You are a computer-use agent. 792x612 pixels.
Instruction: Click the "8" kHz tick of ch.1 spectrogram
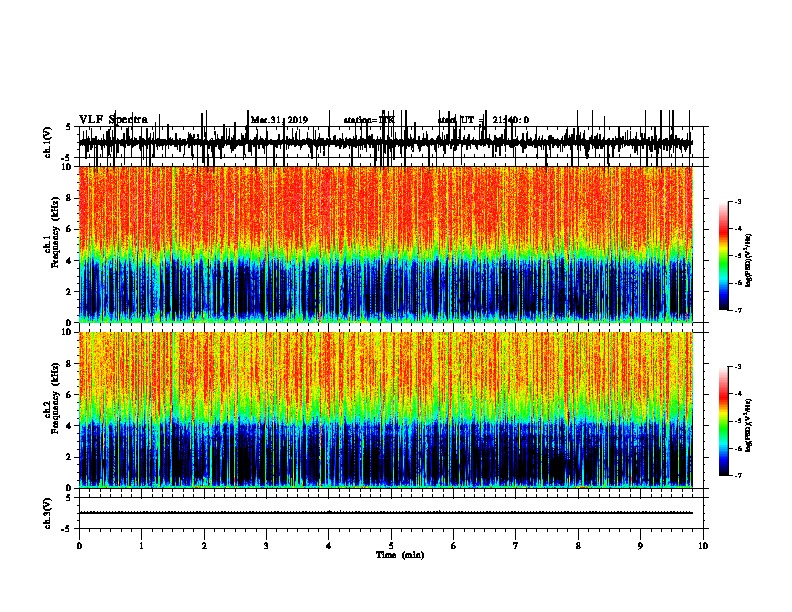(x=70, y=198)
